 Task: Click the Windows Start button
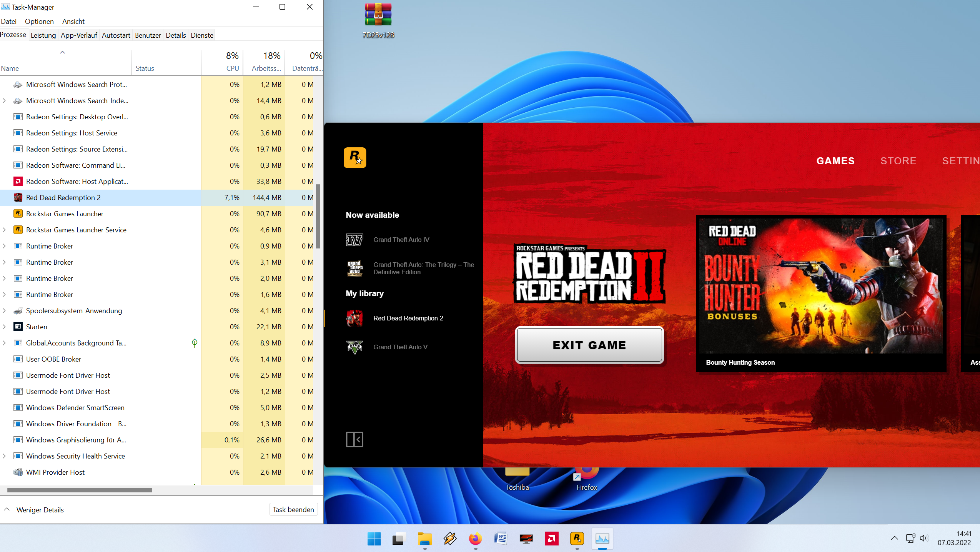[x=374, y=539]
